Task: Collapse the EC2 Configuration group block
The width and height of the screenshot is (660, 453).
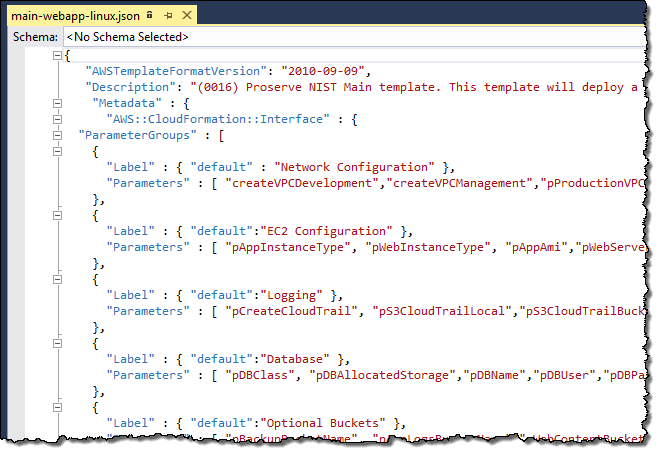Action: (x=57, y=214)
